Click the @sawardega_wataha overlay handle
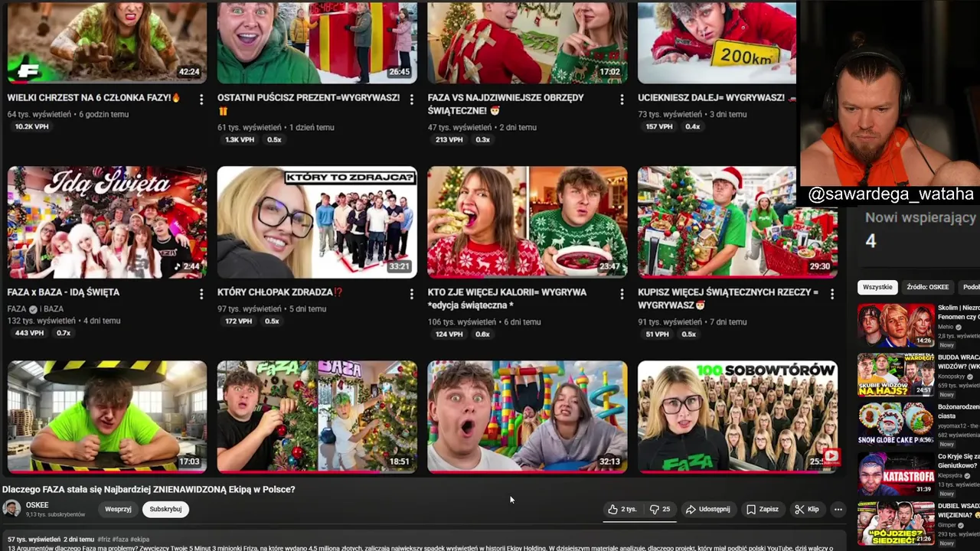 [x=890, y=194]
